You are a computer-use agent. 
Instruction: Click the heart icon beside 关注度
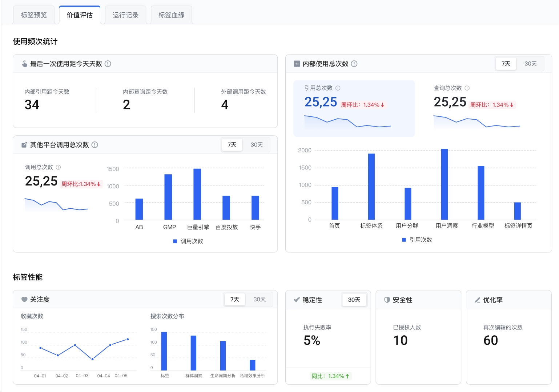pyautogui.click(x=24, y=300)
